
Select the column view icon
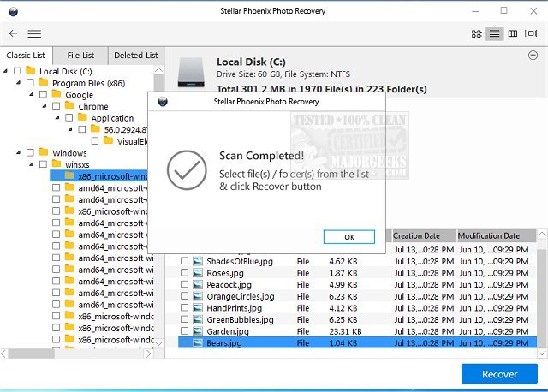(513, 33)
